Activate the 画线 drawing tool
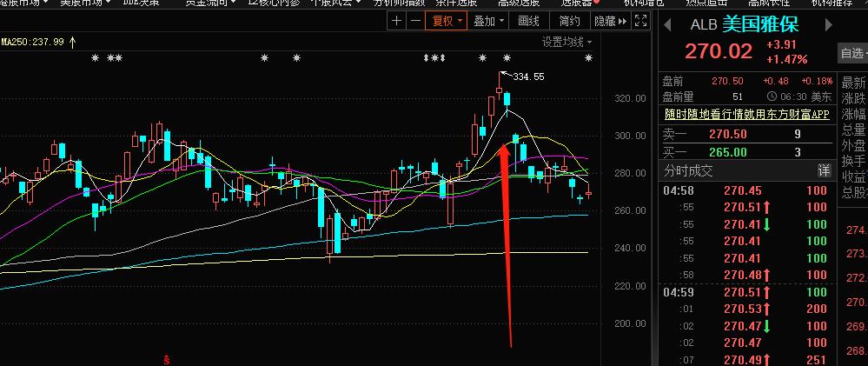 [x=528, y=21]
